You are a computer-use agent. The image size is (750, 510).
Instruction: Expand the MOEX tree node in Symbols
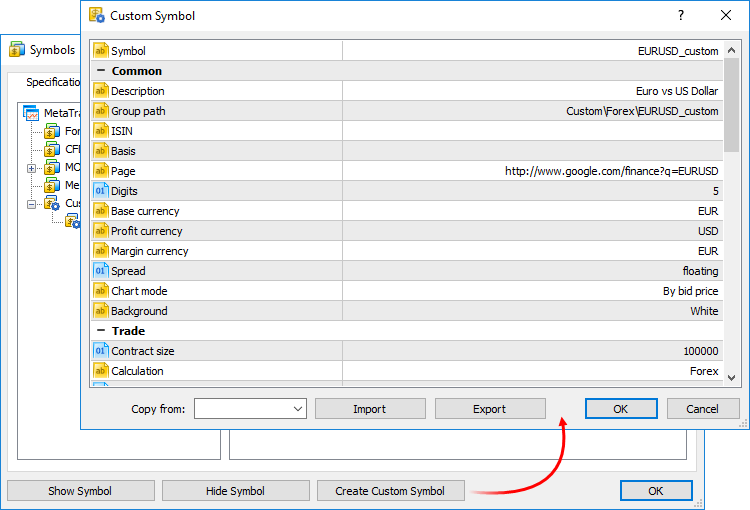click(32, 167)
